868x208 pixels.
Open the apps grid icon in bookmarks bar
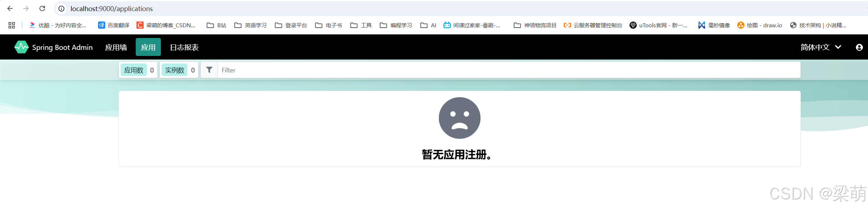(x=11, y=25)
